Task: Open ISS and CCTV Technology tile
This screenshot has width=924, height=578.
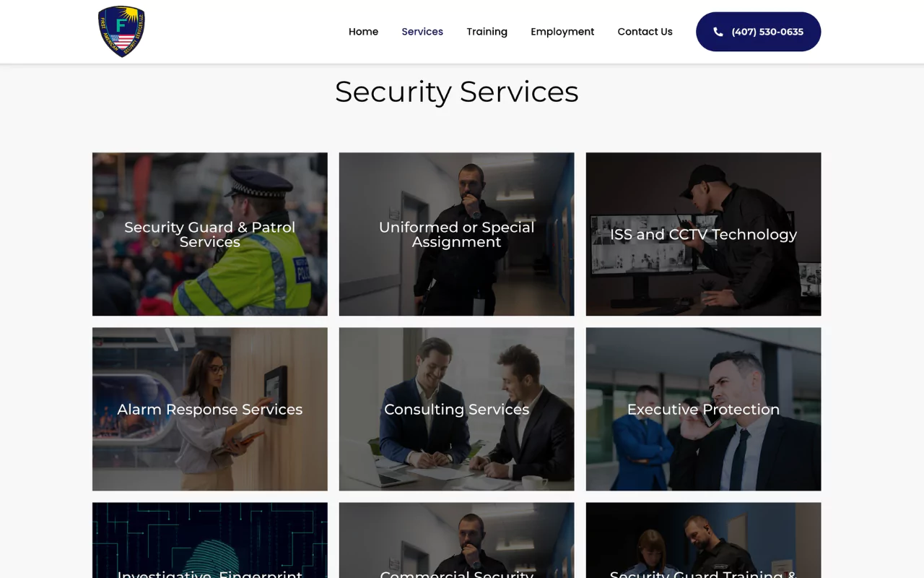Action: [x=703, y=234]
